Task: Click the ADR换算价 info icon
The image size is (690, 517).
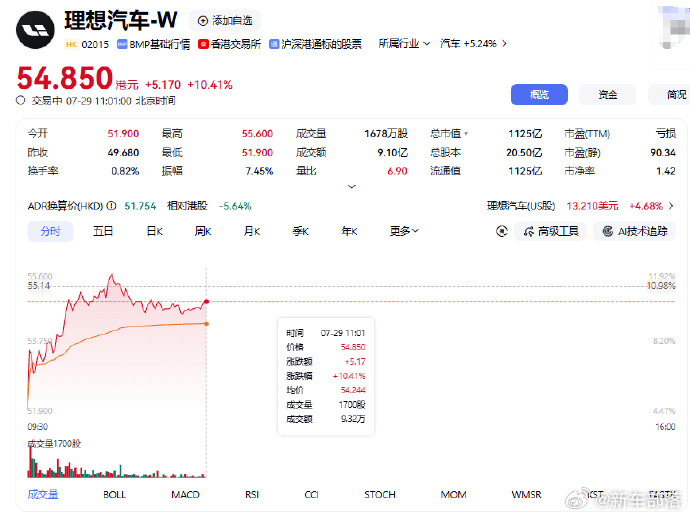Action: tap(112, 206)
